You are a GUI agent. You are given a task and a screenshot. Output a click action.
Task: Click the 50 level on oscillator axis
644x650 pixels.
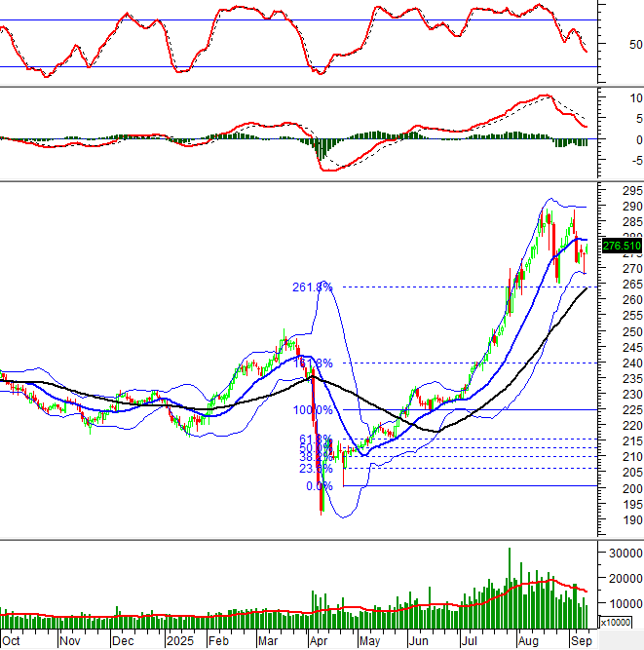tap(609, 44)
